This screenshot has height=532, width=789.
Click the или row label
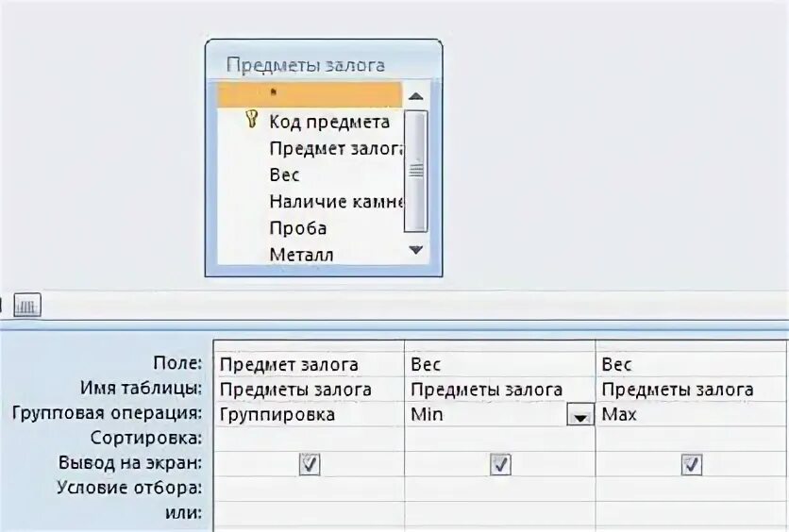[x=183, y=513]
